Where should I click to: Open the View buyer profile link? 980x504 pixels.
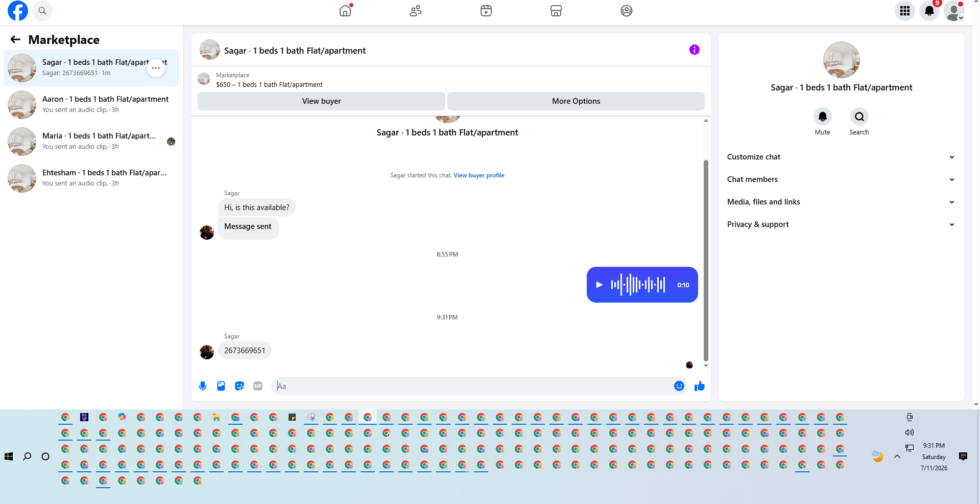[x=479, y=175]
